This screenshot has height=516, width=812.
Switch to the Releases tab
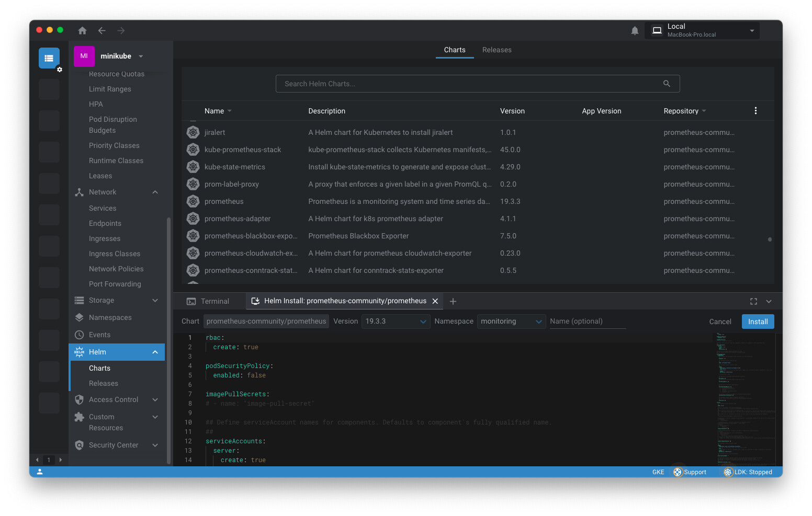point(497,50)
